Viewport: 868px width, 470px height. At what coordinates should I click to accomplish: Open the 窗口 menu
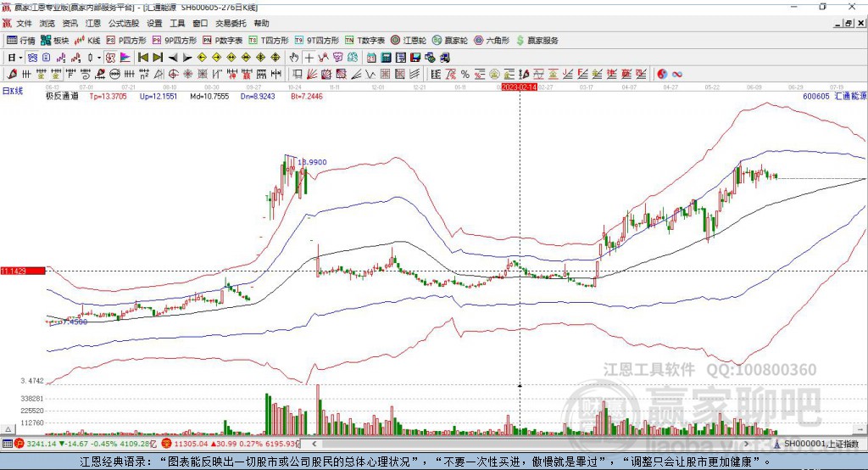200,23
